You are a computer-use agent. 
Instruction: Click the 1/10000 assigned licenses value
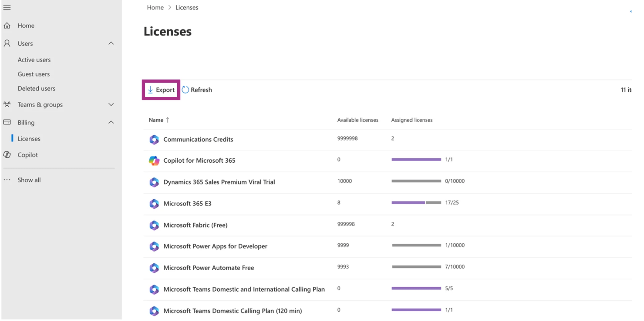click(455, 245)
